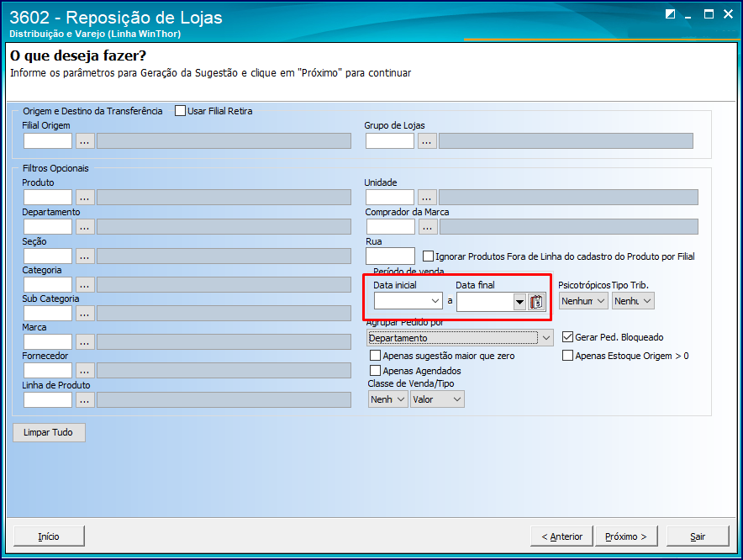Open Unidade search ellipsis button
The width and height of the screenshot is (743, 560).
click(427, 198)
